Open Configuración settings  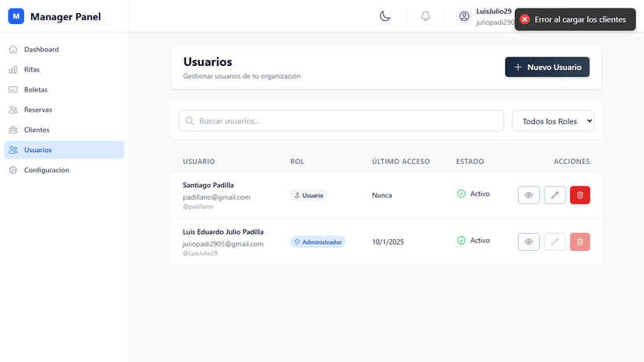tap(46, 170)
